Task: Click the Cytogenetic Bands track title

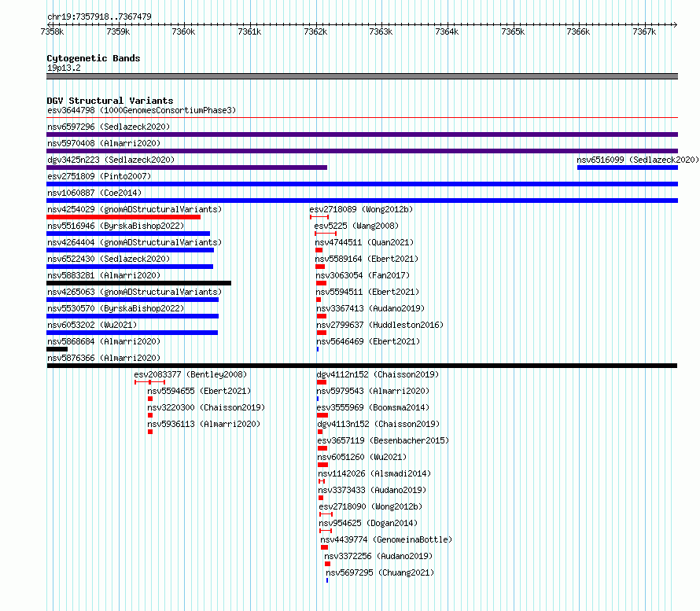Action: click(x=94, y=58)
